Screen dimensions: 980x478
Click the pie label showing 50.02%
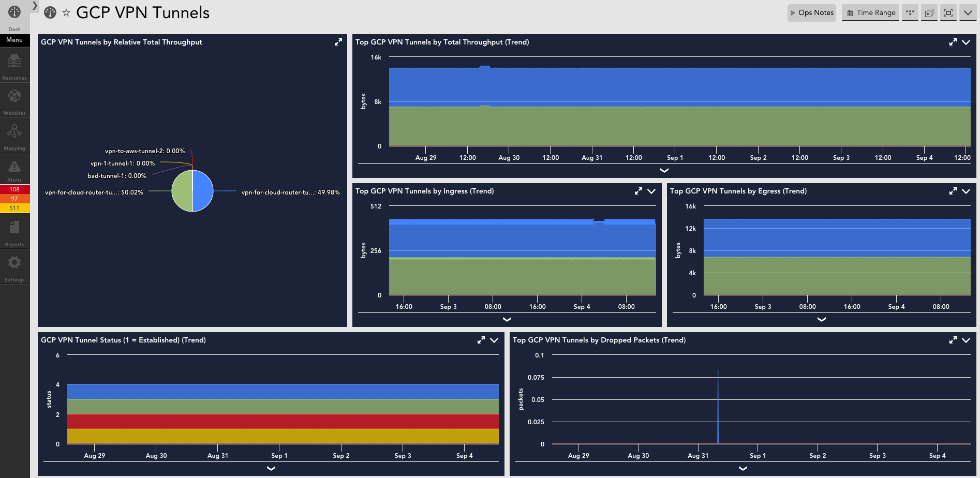click(94, 192)
